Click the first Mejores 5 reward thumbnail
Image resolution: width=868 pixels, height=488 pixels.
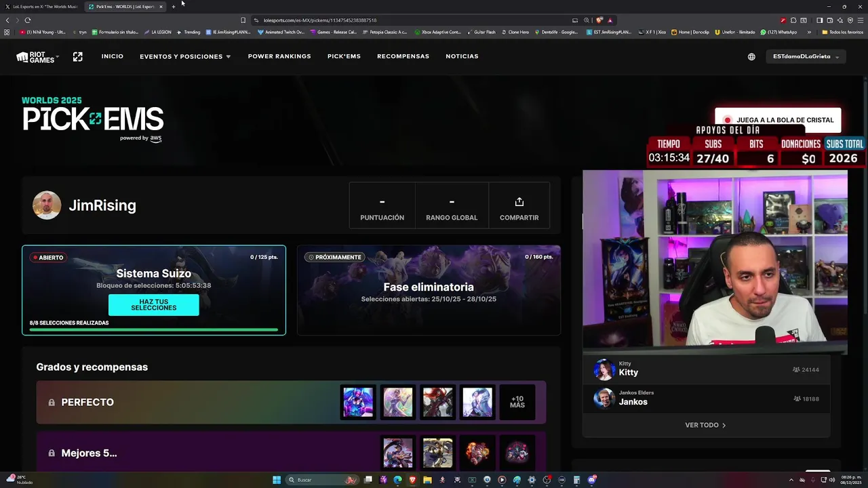[x=397, y=453]
